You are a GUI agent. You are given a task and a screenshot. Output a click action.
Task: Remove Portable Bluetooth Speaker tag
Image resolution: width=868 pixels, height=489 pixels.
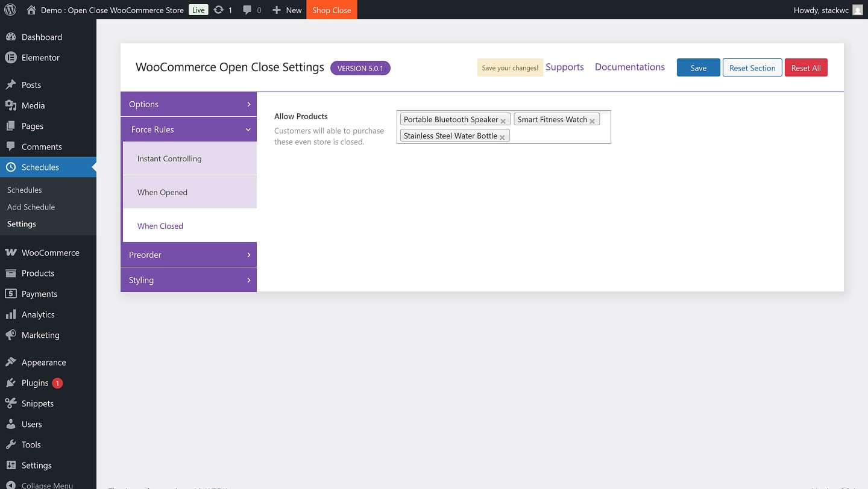pos(503,120)
